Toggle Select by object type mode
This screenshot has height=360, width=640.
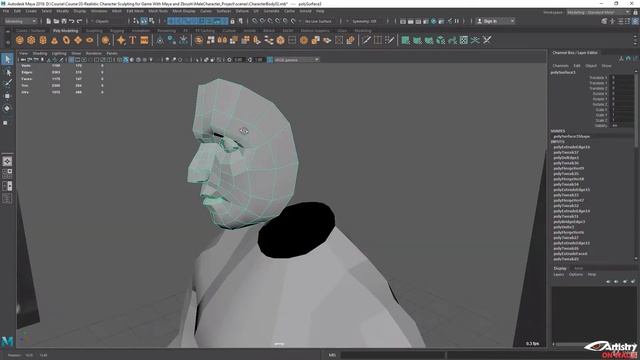pyautogui.click(x=144, y=21)
